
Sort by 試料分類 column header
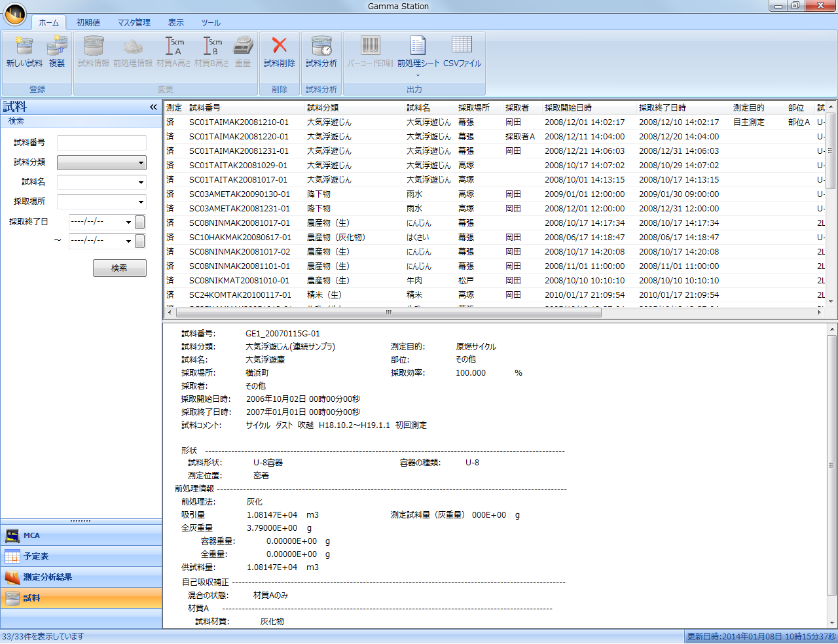[x=354, y=107]
